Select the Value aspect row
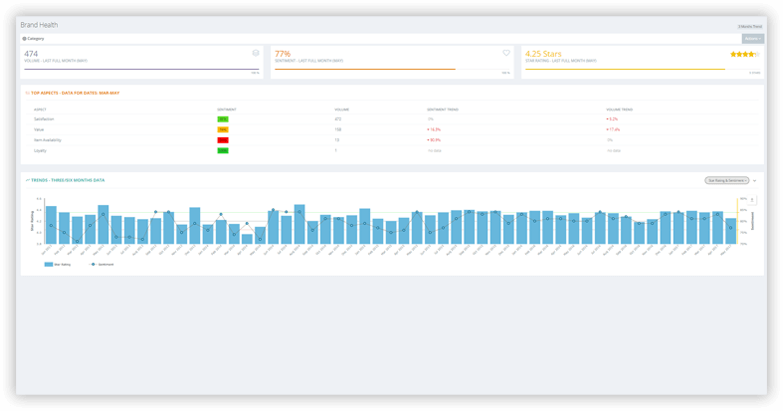The image size is (783, 411). coord(392,129)
